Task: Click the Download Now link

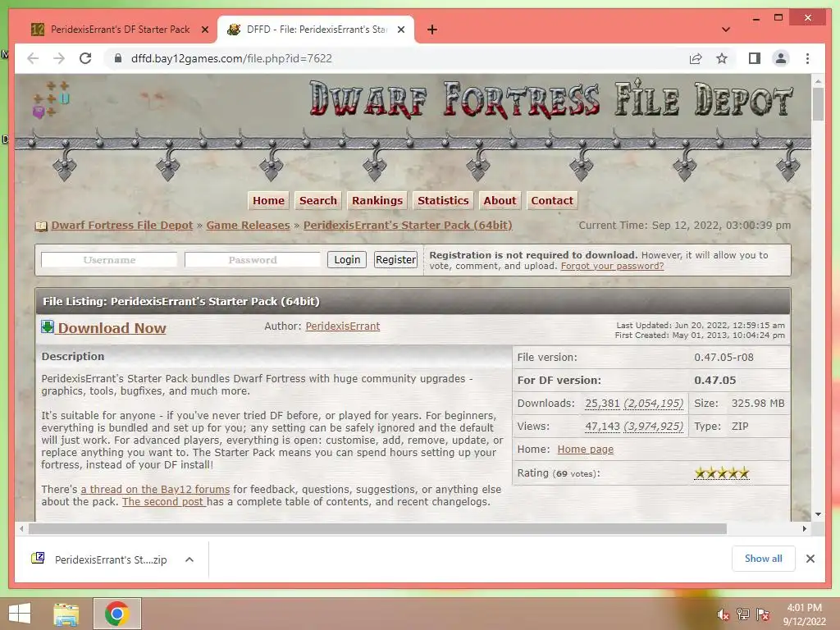Action: [112, 328]
